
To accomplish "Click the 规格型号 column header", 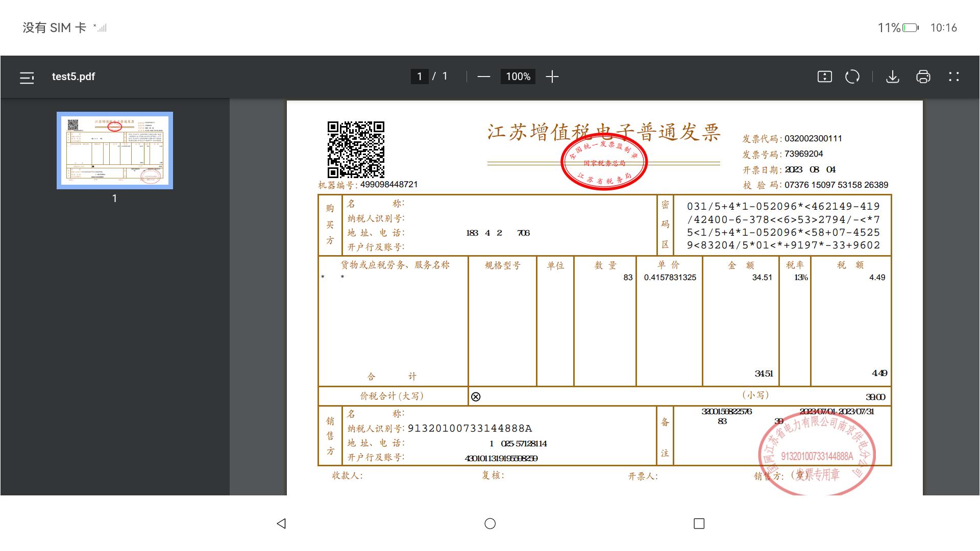I will point(503,265).
